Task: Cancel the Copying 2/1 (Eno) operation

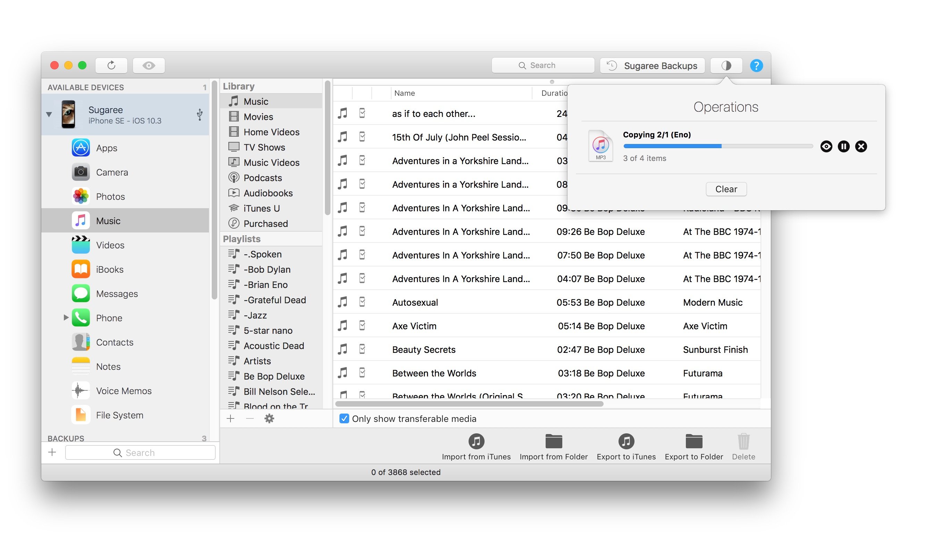Action: click(861, 146)
